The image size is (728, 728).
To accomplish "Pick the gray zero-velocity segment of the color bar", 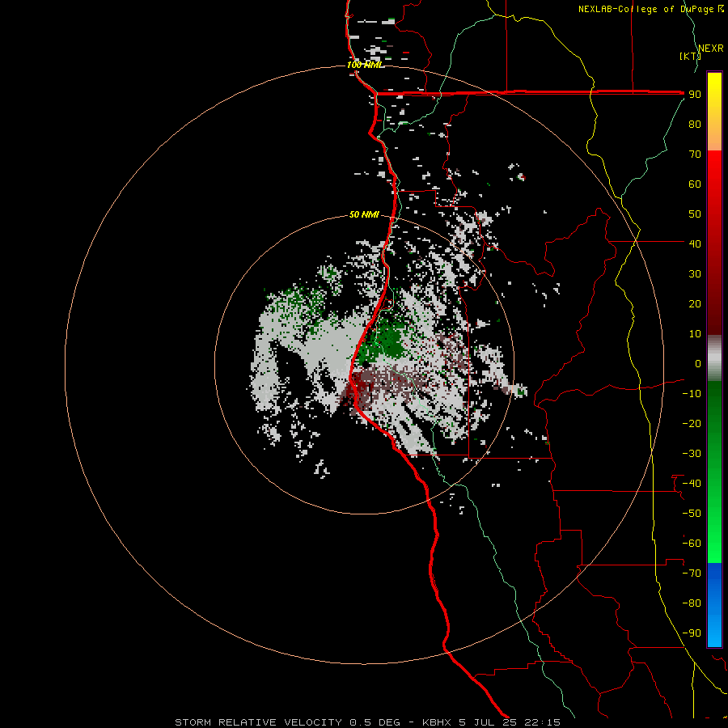I will coord(714,358).
